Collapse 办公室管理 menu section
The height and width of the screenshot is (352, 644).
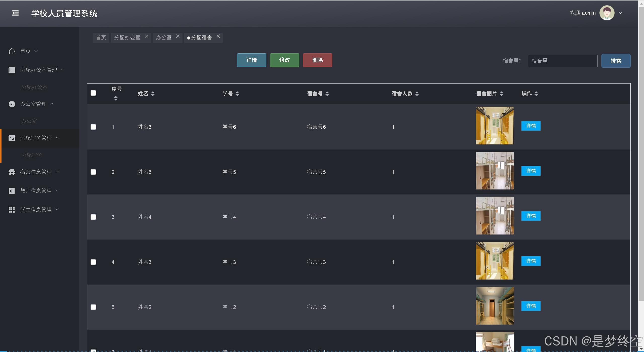33,104
